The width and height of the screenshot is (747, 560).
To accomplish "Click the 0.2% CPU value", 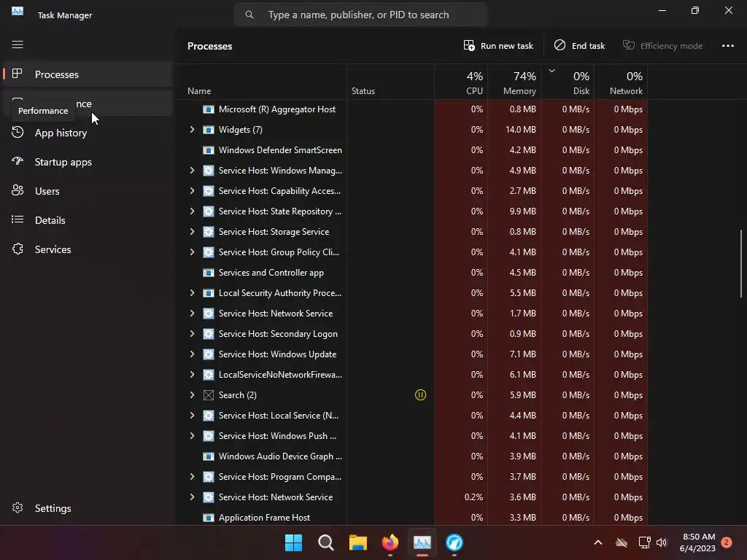I will [x=473, y=497].
